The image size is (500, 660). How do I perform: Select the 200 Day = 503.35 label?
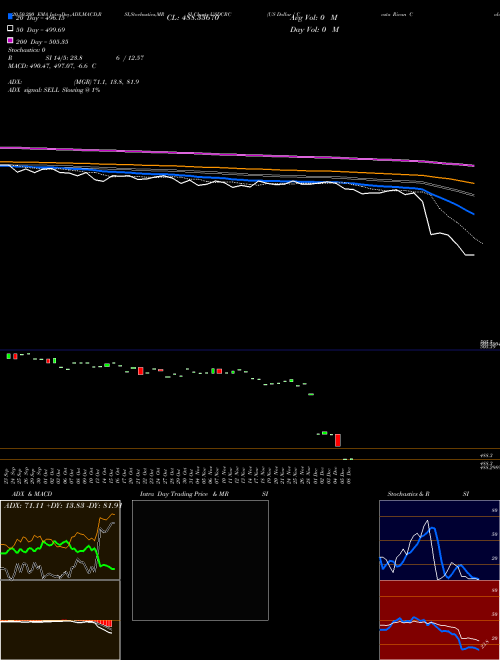[42, 42]
